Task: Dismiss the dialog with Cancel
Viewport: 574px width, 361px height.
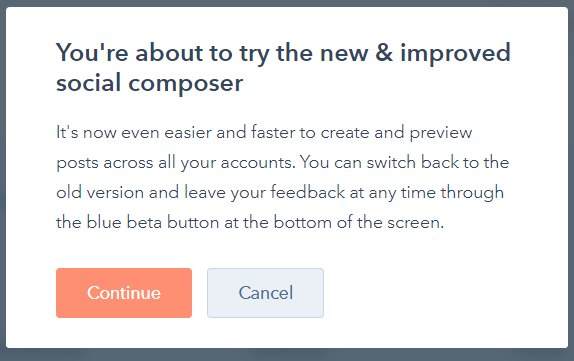Action: pyautogui.click(x=265, y=293)
